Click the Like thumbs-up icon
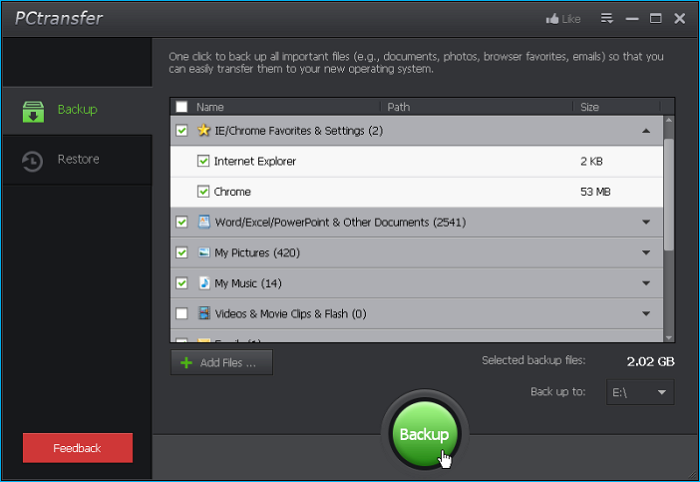Viewport: 700px width, 482px height. [552, 19]
